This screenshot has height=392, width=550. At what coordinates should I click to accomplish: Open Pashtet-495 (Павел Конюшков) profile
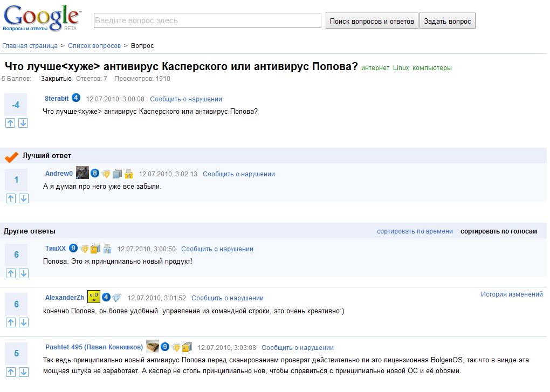94,347
